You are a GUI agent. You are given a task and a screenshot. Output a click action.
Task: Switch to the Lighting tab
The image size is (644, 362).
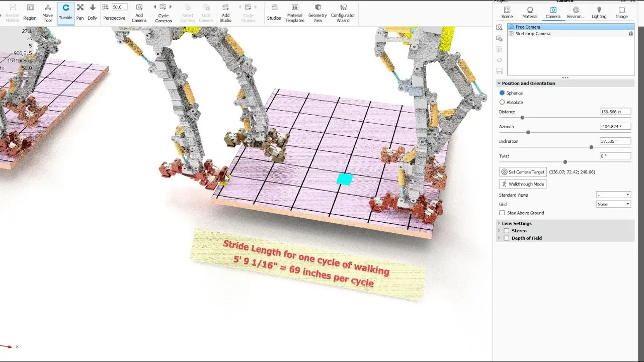tap(599, 13)
